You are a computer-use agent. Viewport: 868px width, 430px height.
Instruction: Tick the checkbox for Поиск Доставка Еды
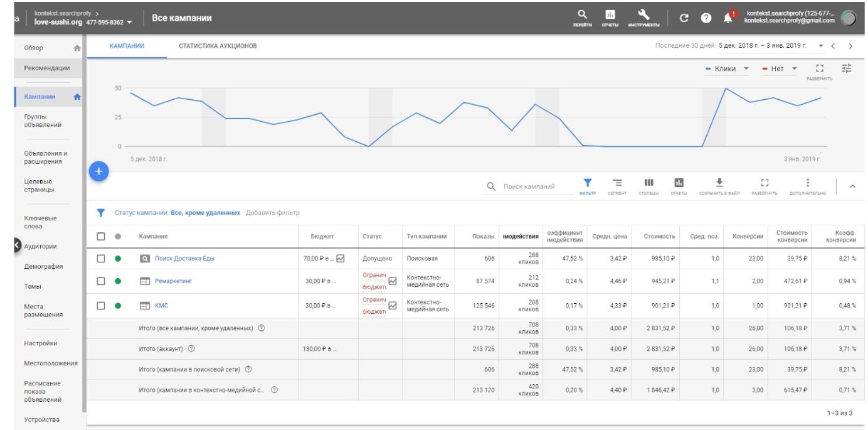[102, 258]
